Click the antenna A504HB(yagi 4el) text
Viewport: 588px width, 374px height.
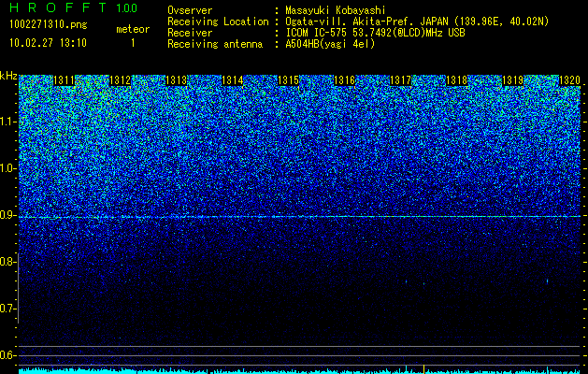[330, 44]
